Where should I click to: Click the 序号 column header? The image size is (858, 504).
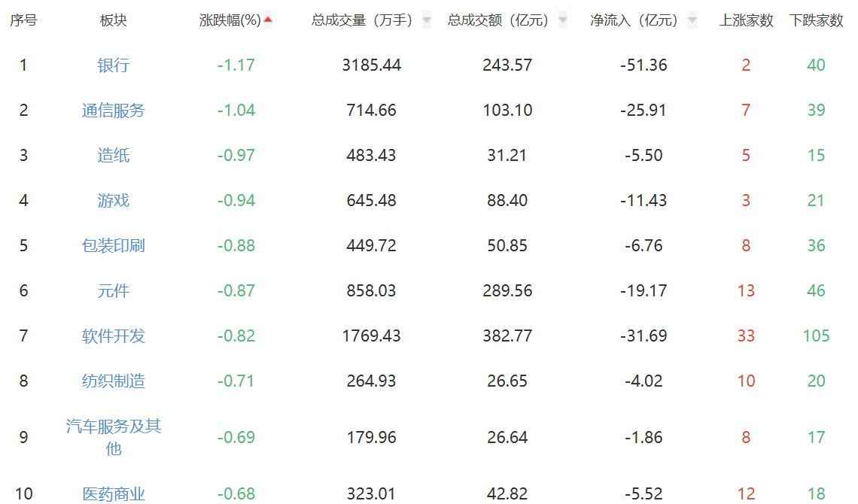(x=23, y=20)
